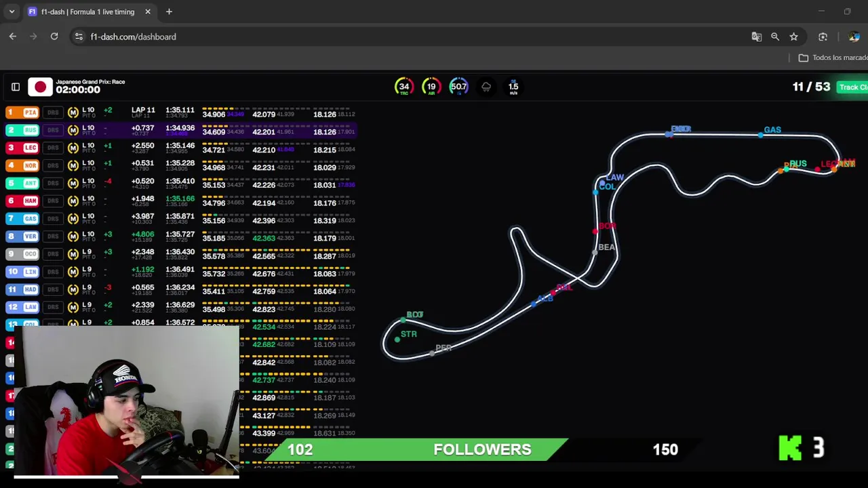Click the DRS indicator for RUS
The width and height of the screenshot is (868, 488).
click(x=53, y=130)
